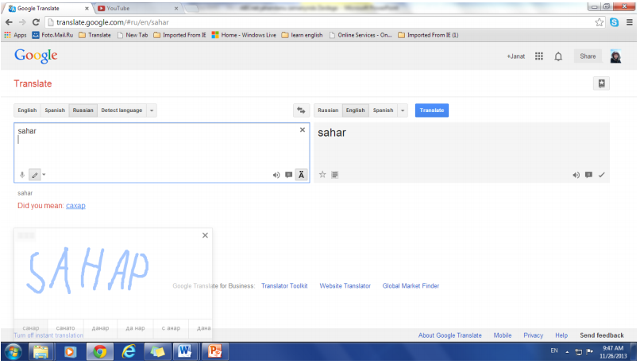
Task: Bookmark page with the star icon
Action: click(600, 22)
